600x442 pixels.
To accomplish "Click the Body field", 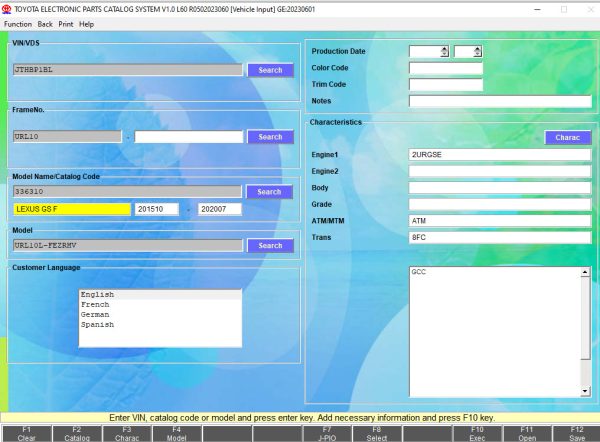I will (500, 188).
